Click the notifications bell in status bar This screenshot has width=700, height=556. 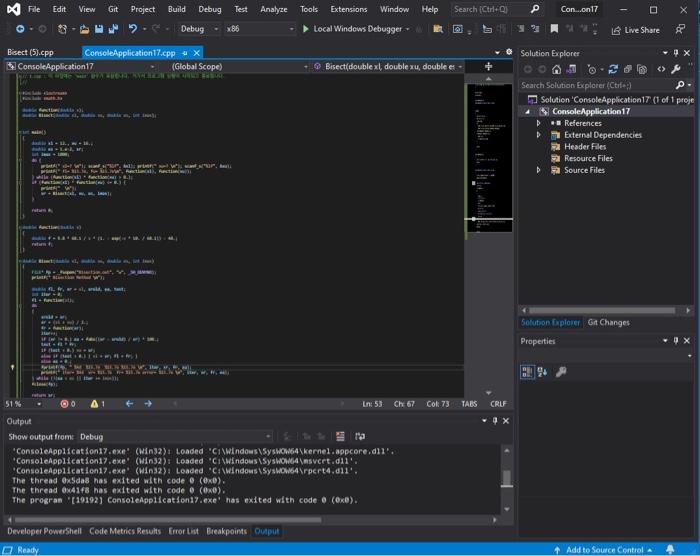click(x=670, y=549)
